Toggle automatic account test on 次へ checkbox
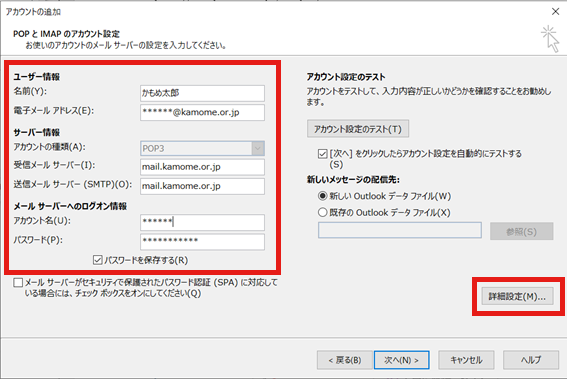The width and height of the screenshot is (567, 379). click(323, 154)
